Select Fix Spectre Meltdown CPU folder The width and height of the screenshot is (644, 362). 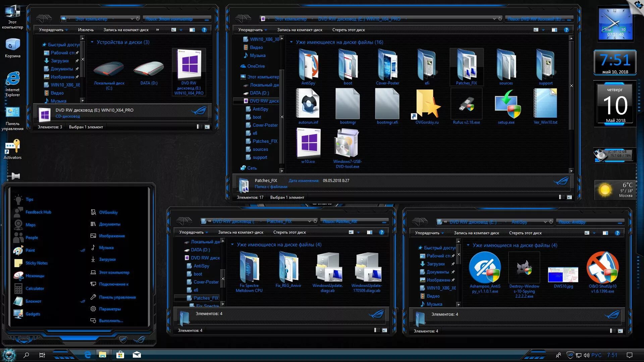(x=249, y=272)
